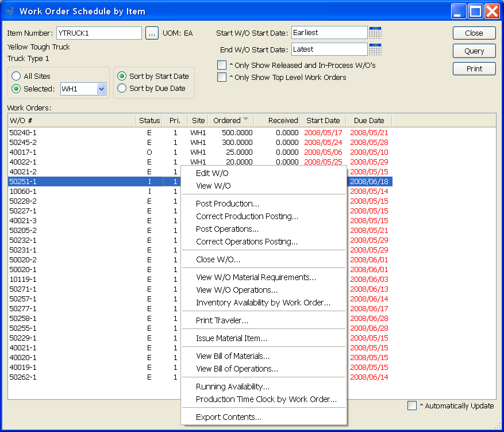
Task: Select the All Sites radio button
Action: [x=16, y=76]
